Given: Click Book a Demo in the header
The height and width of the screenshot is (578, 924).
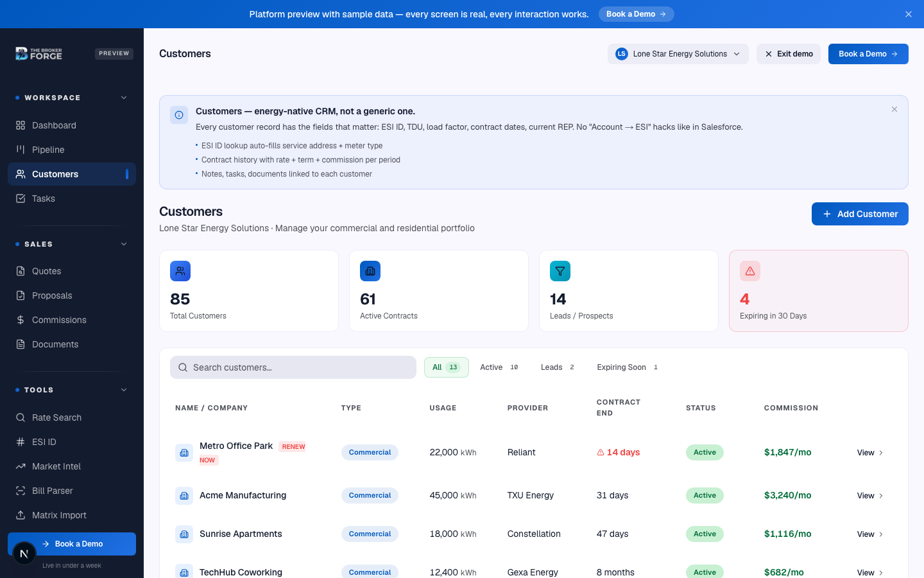Looking at the screenshot, I should pos(868,54).
